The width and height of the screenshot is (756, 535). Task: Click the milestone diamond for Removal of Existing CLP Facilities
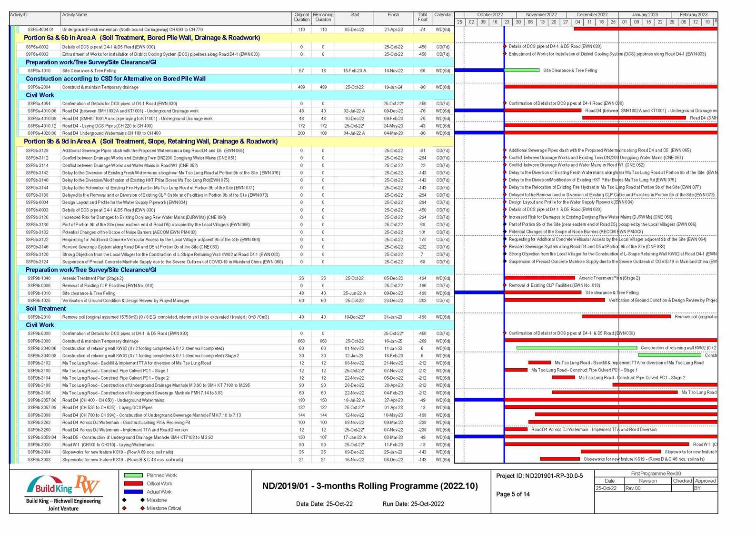505,285
